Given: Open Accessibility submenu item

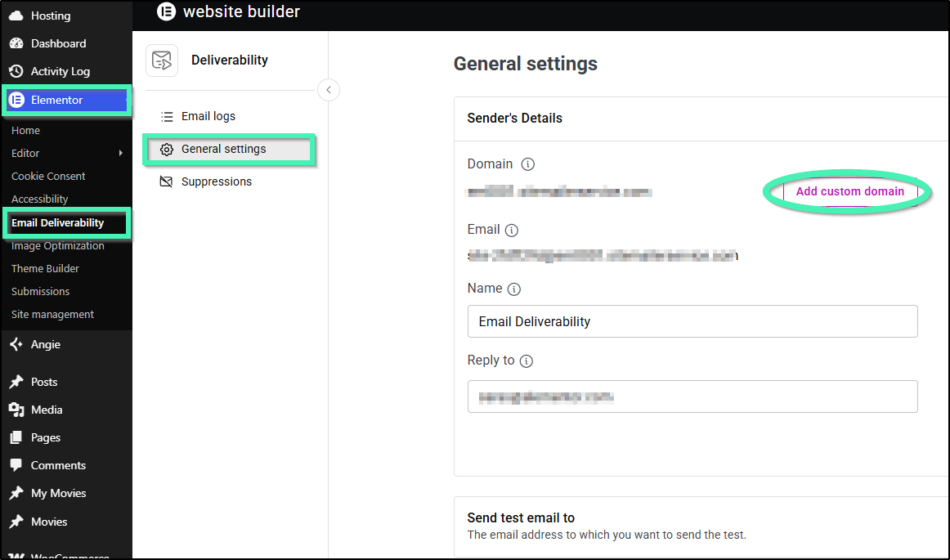Looking at the screenshot, I should pos(39,199).
